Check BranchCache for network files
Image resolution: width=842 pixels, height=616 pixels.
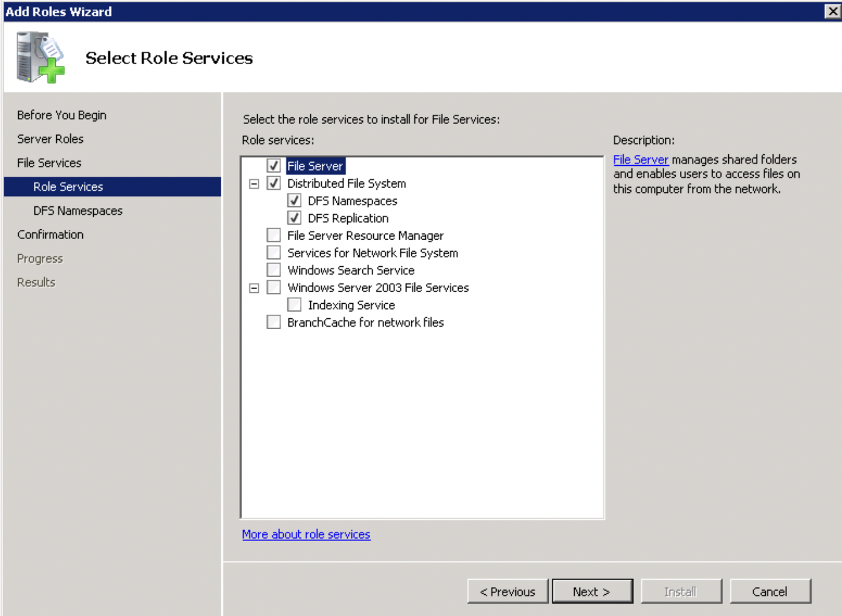pyautogui.click(x=273, y=322)
